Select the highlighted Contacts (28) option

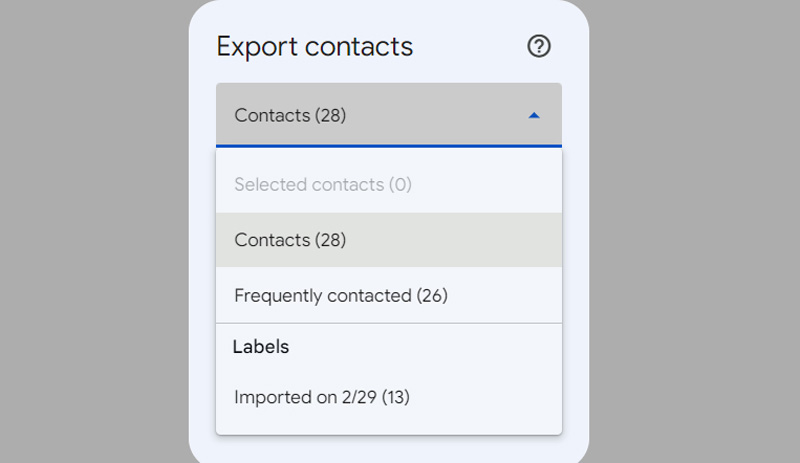389,239
